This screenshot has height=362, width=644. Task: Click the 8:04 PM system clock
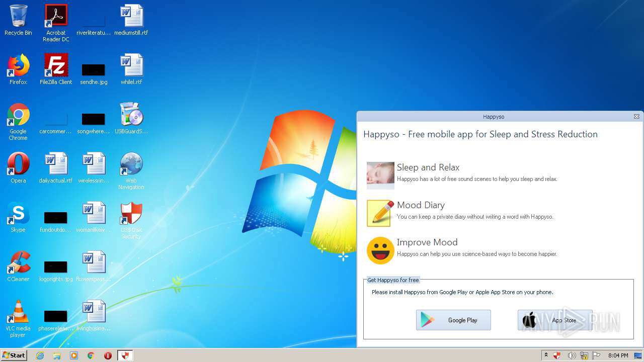click(x=618, y=355)
